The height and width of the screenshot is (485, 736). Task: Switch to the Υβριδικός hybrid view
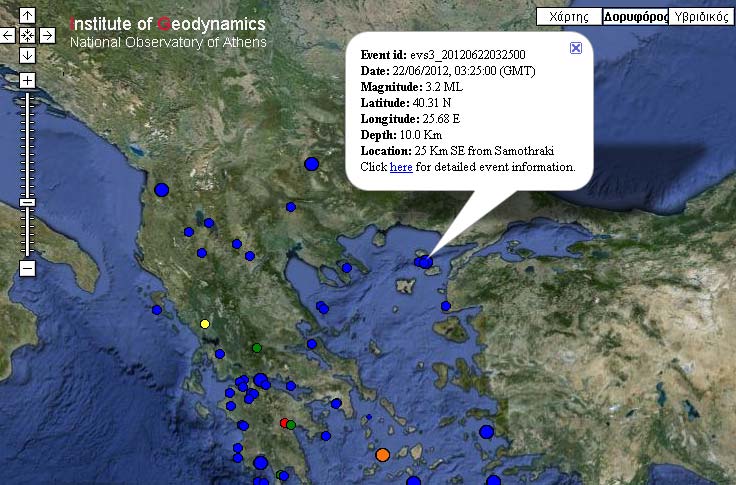click(x=701, y=17)
